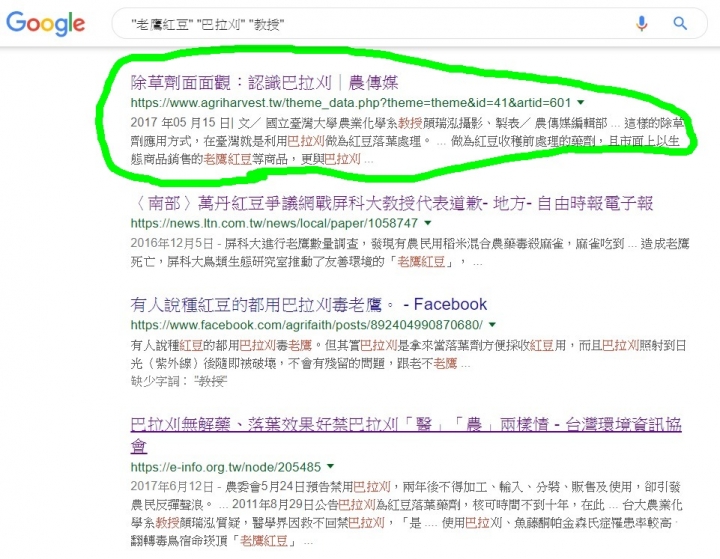Open the agriharvest.tw result URL
The width and height of the screenshot is (720, 559).
(x=350, y=102)
